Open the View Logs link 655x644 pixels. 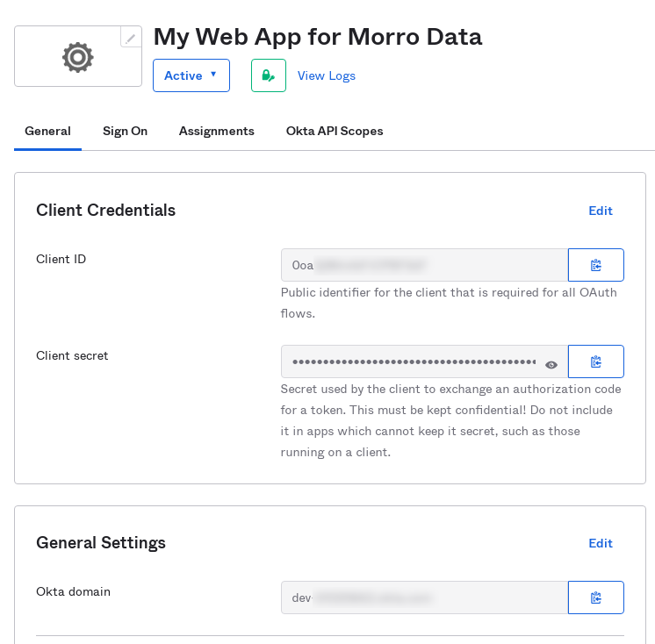click(x=327, y=75)
